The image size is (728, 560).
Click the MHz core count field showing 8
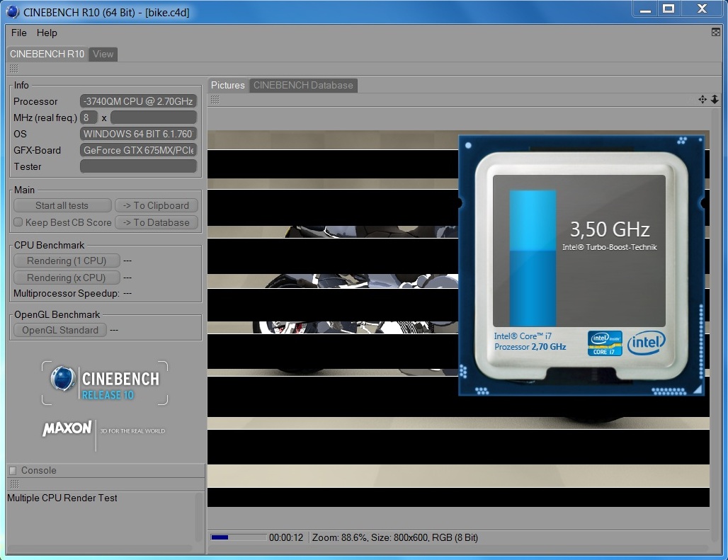click(89, 118)
